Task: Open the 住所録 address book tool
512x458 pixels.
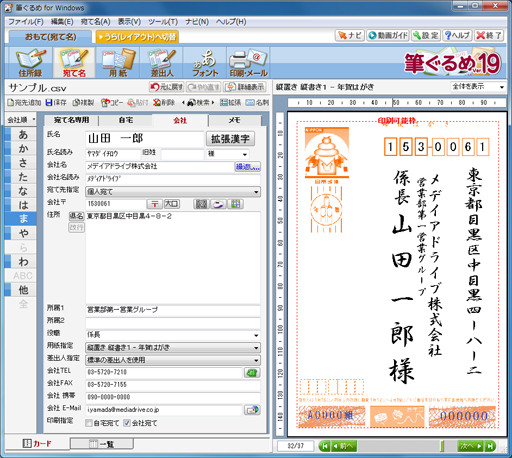Action: (x=30, y=63)
